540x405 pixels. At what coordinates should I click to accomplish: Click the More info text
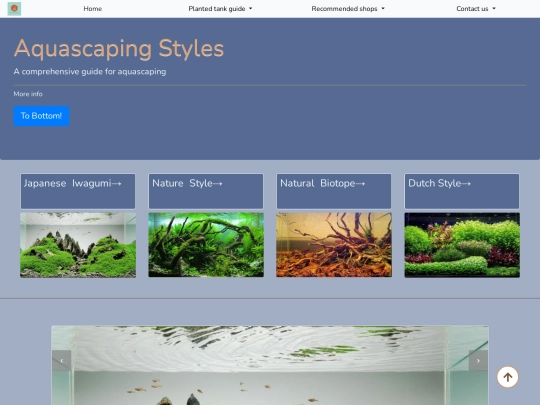pos(28,94)
